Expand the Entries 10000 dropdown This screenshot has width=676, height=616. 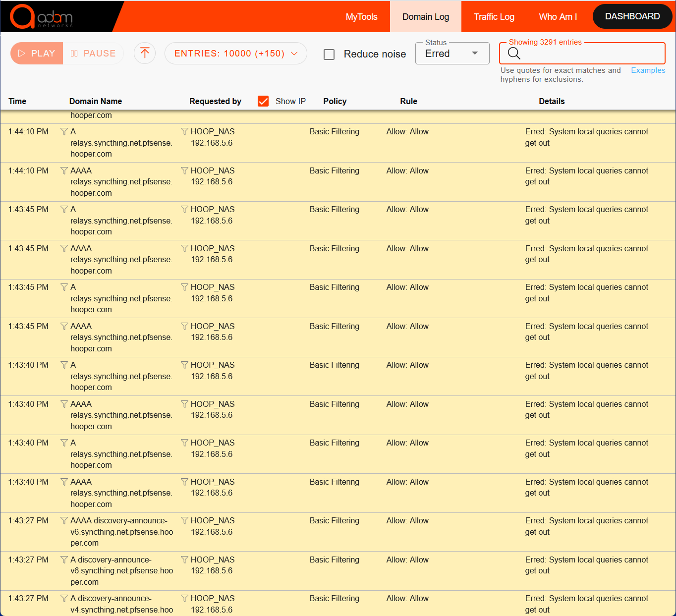235,54
